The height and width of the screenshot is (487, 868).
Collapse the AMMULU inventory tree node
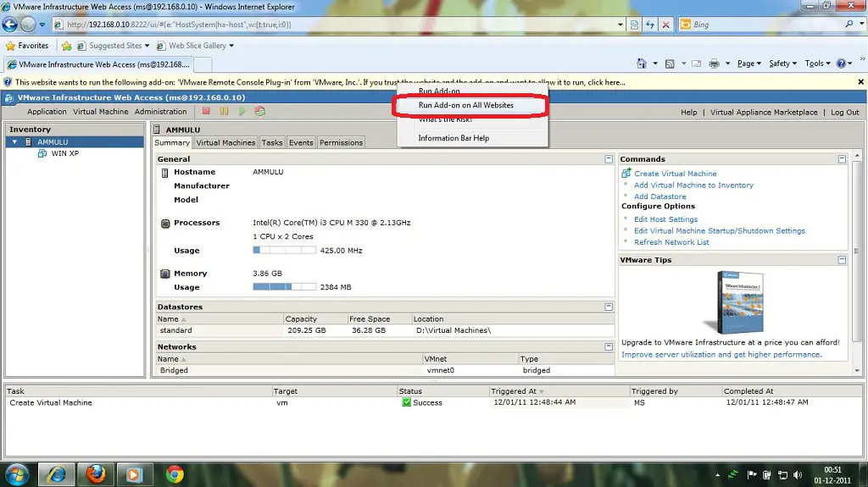(15, 142)
